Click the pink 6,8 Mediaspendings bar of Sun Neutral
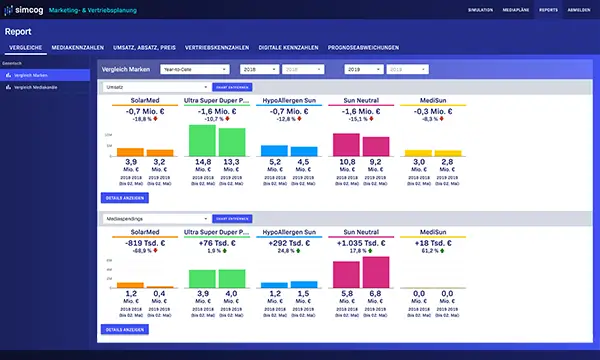This screenshot has width=600, height=360. [x=376, y=272]
